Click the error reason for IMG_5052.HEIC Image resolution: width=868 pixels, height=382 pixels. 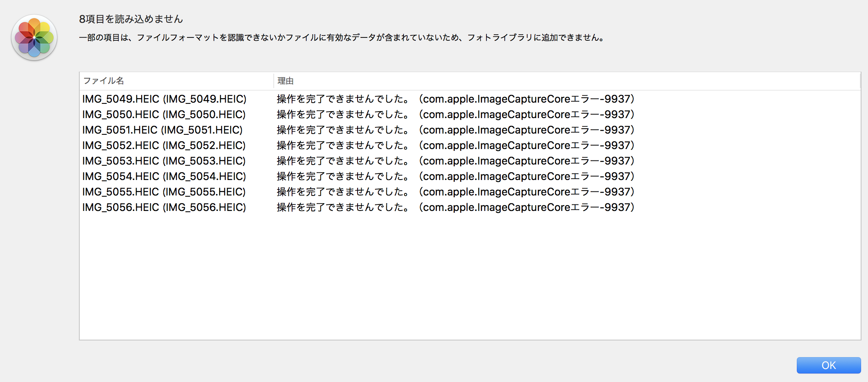point(455,145)
